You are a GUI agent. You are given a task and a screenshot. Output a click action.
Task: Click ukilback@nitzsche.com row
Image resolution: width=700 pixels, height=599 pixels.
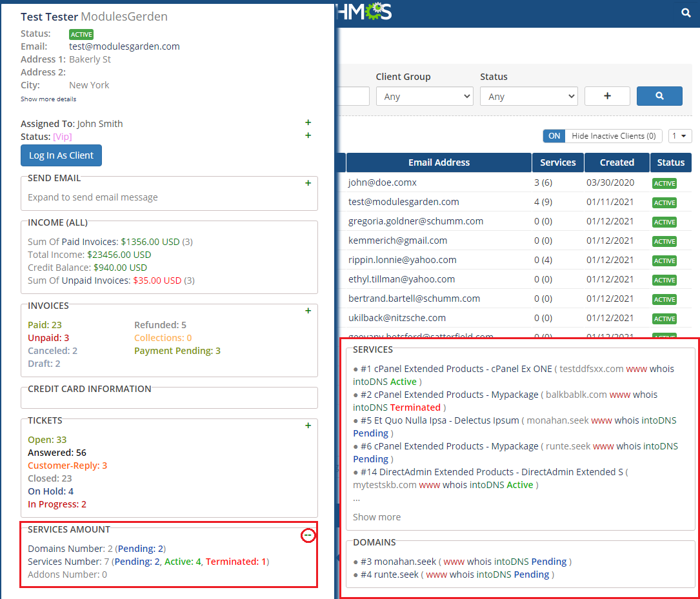click(397, 318)
